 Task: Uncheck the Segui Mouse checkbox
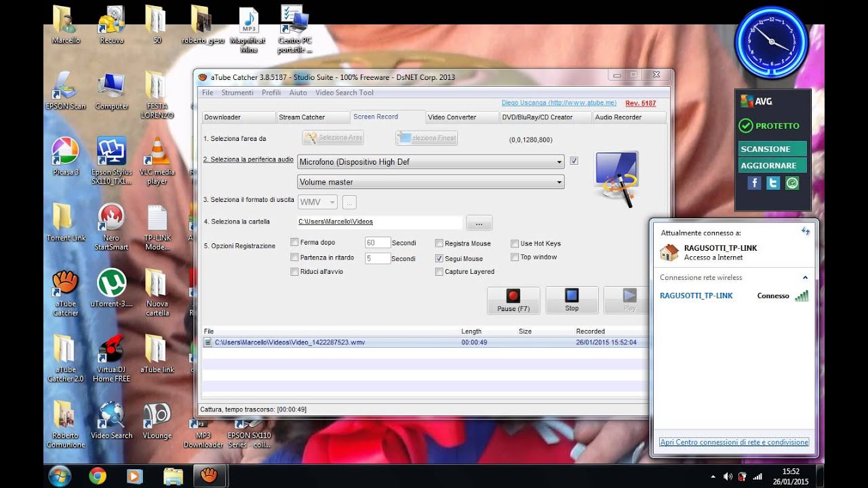[439, 258]
